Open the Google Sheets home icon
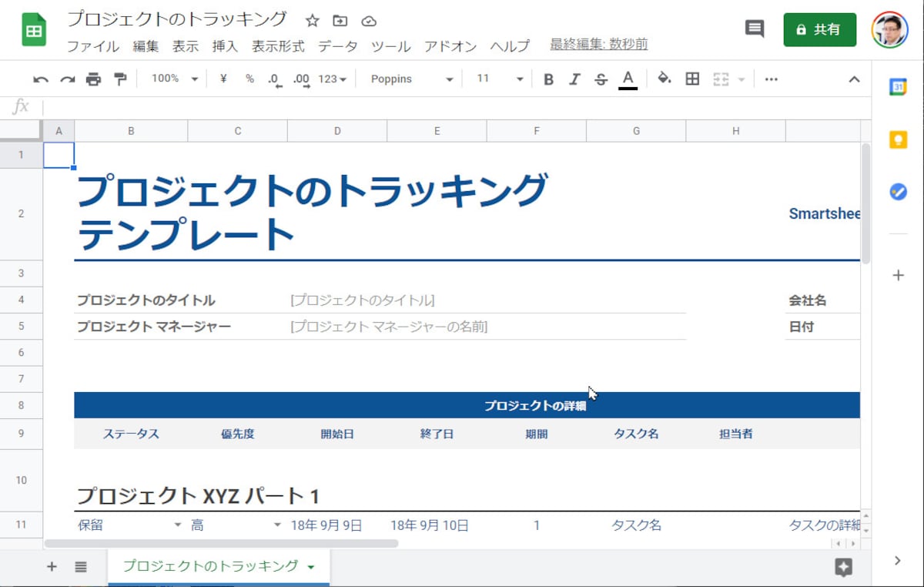Viewport: 924px width, 587px height. click(34, 30)
